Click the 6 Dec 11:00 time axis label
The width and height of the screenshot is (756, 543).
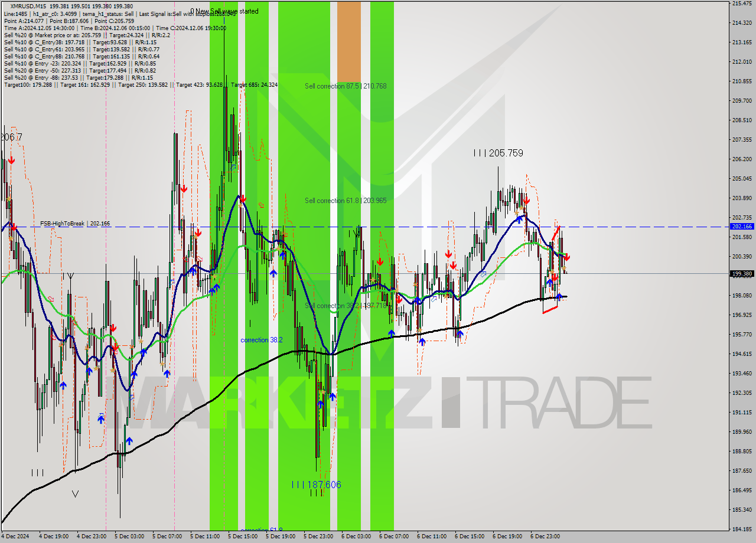coord(432,537)
